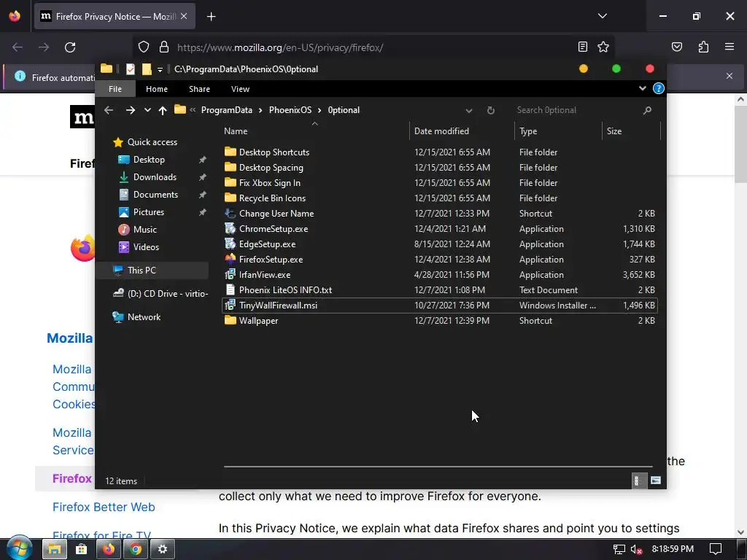
Task: Open Firefox tracking protection shield
Action: click(144, 47)
